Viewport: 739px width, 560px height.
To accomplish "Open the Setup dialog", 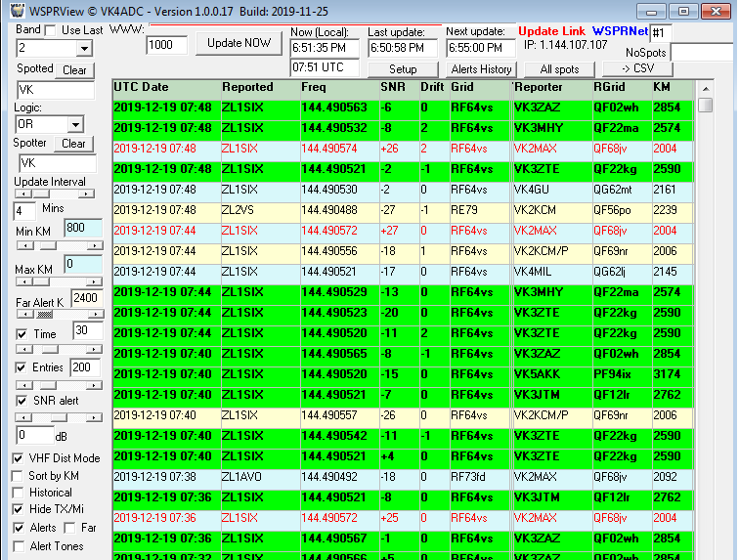I will 403,69.
